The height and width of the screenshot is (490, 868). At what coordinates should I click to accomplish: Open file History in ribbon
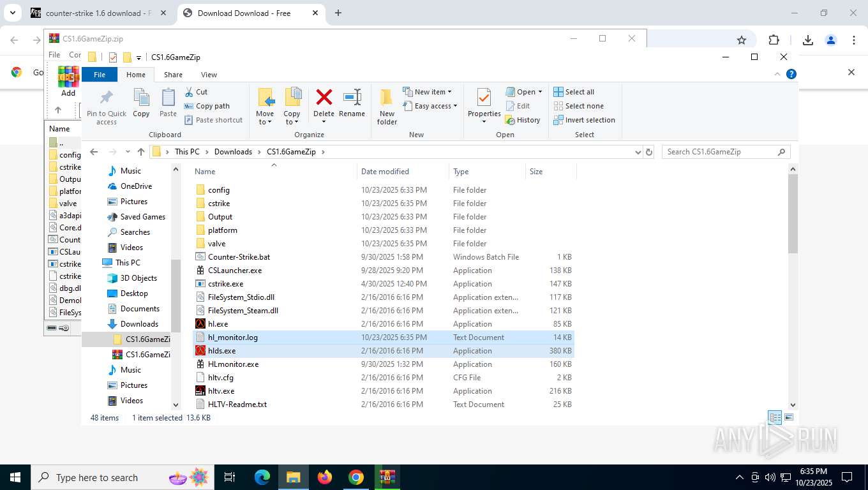[523, 120]
